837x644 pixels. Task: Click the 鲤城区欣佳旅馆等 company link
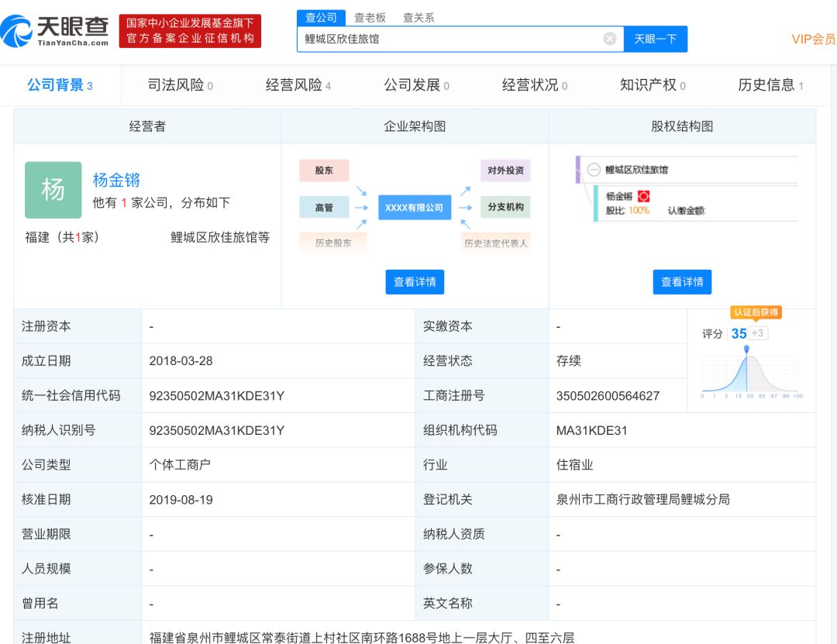[220, 237]
